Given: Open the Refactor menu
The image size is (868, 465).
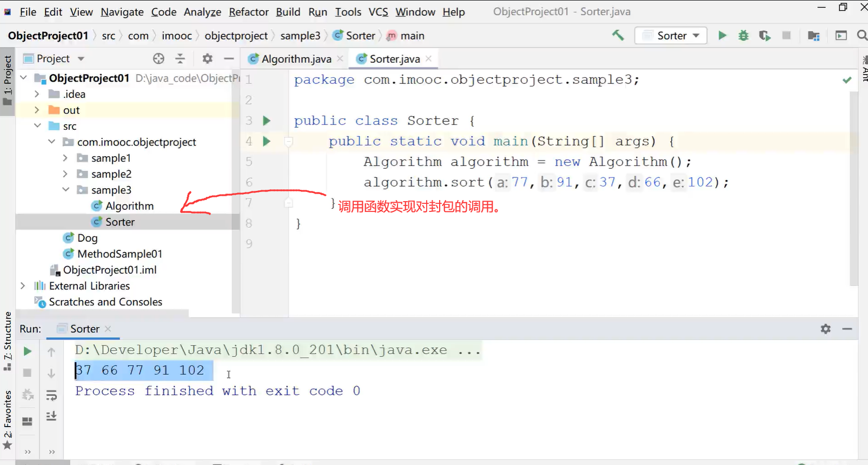Looking at the screenshot, I should coord(248,12).
